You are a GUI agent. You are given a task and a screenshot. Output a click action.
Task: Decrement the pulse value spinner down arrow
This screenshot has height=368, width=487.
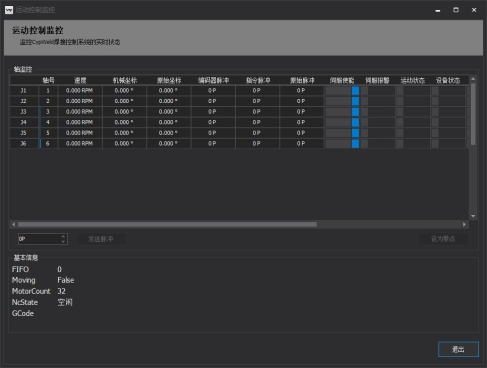point(63,241)
